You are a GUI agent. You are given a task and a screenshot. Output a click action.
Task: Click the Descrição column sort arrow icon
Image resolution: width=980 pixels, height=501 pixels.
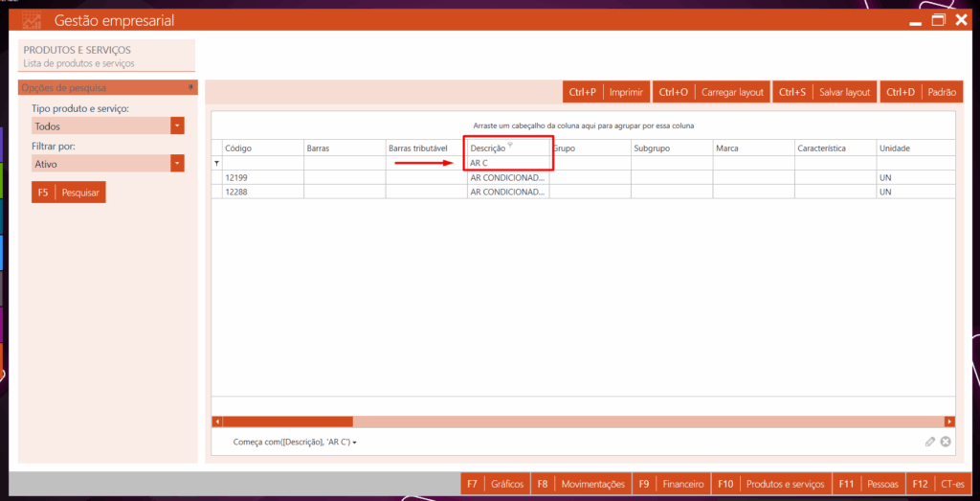pos(510,145)
